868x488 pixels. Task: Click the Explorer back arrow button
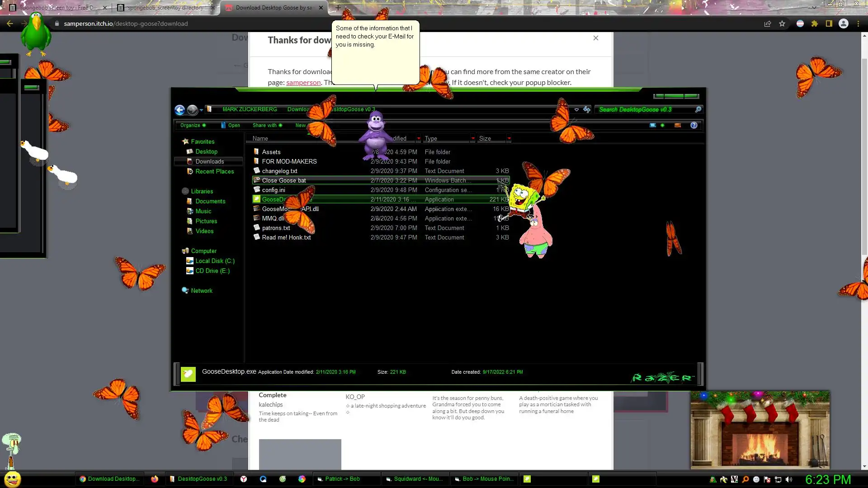[x=179, y=110]
